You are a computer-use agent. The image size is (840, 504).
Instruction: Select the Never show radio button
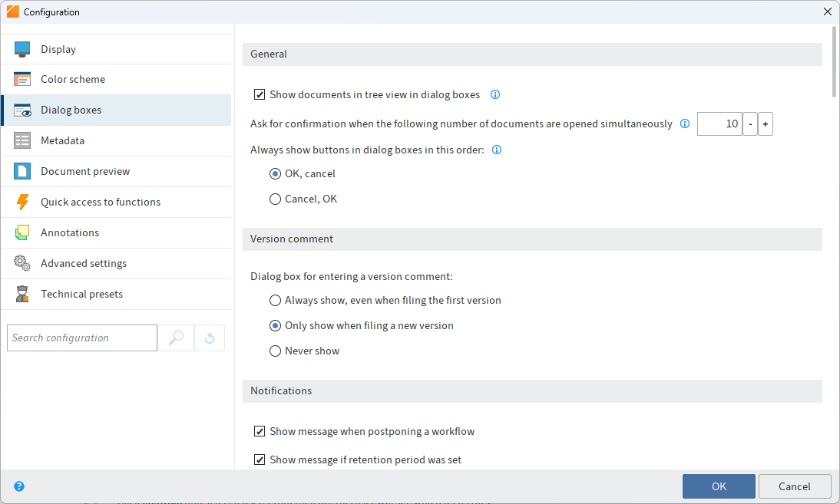[x=275, y=351]
